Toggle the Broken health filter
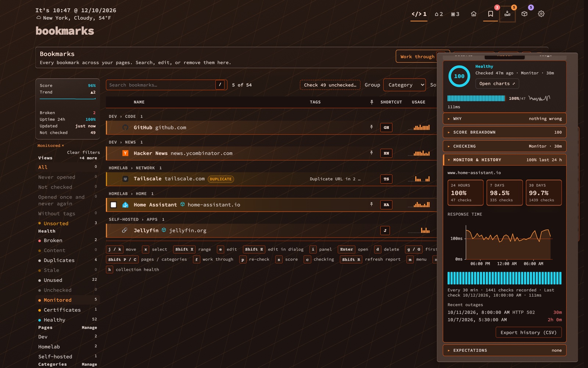 pyautogui.click(x=68, y=240)
